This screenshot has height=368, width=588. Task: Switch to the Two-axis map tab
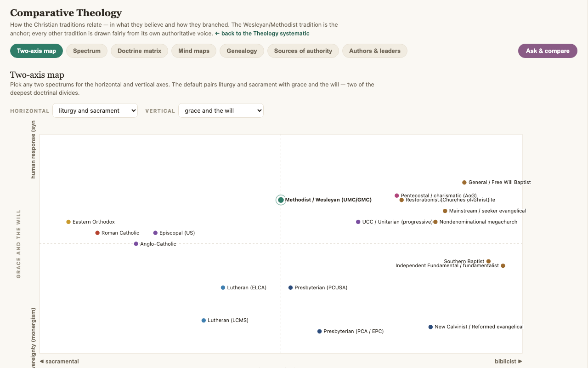(x=36, y=51)
